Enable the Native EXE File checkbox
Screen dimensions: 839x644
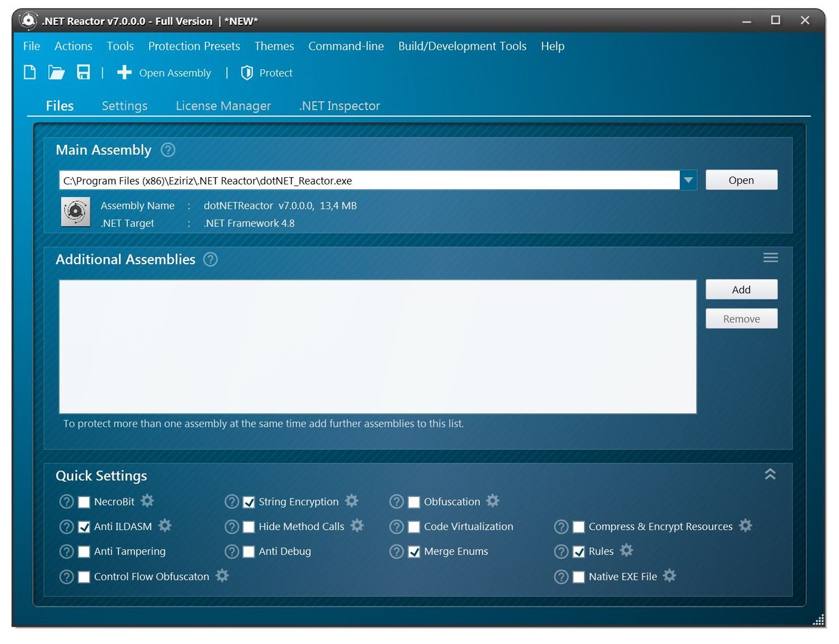[579, 577]
